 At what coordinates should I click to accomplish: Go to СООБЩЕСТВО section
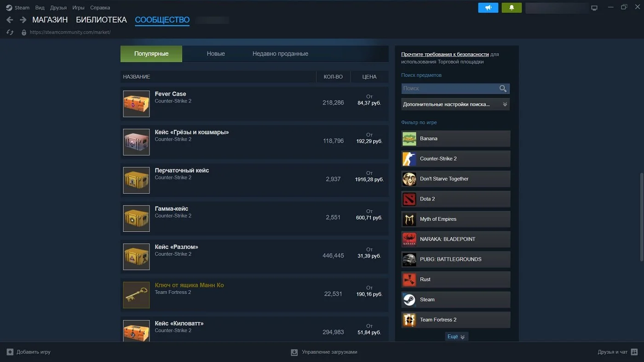point(162,20)
